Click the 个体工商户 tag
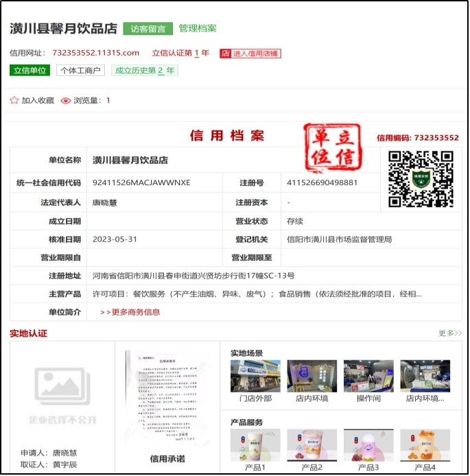 pos(80,71)
